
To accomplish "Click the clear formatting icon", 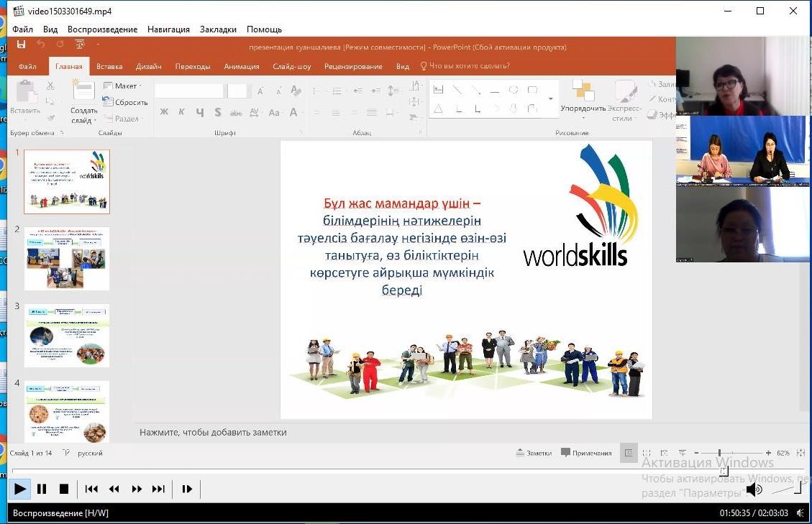I will (x=296, y=91).
